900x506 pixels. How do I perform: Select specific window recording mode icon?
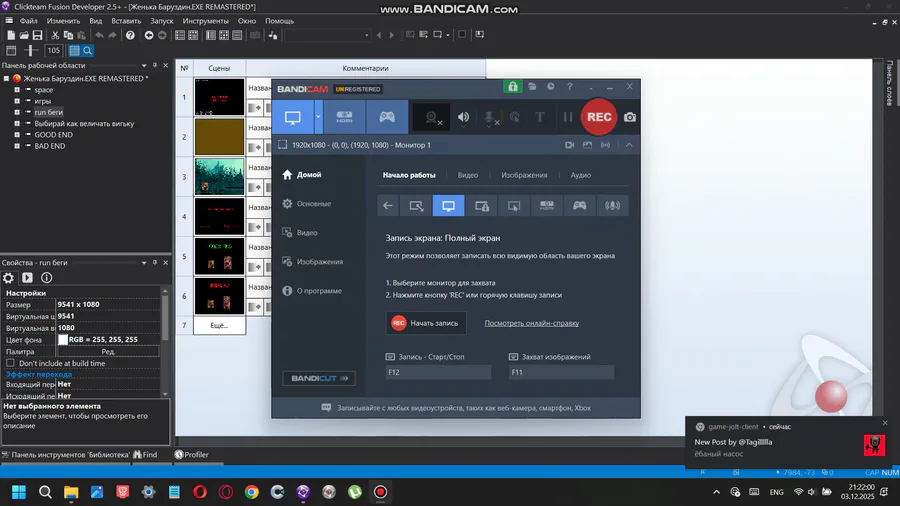coord(482,205)
